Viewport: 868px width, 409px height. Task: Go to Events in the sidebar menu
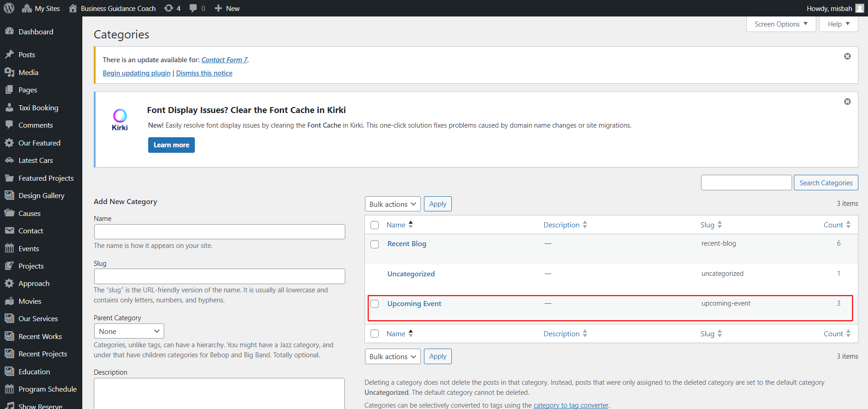pos(28,248)
